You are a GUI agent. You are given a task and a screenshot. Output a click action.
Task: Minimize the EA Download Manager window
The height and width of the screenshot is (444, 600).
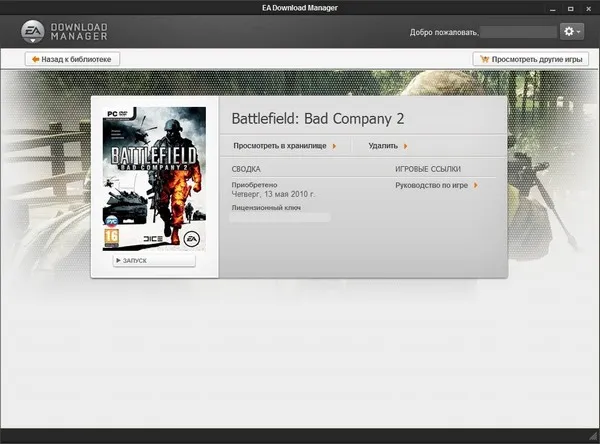pos(555,8)
